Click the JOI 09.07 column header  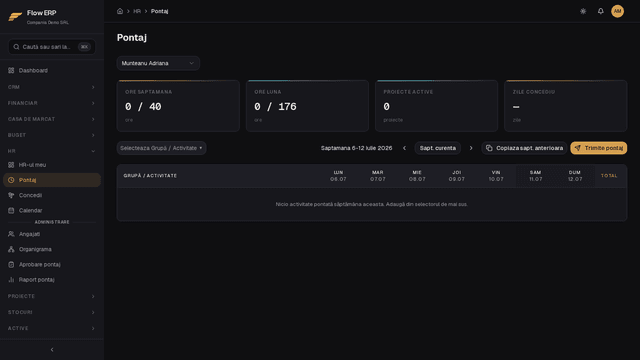(x=457, y=176)
